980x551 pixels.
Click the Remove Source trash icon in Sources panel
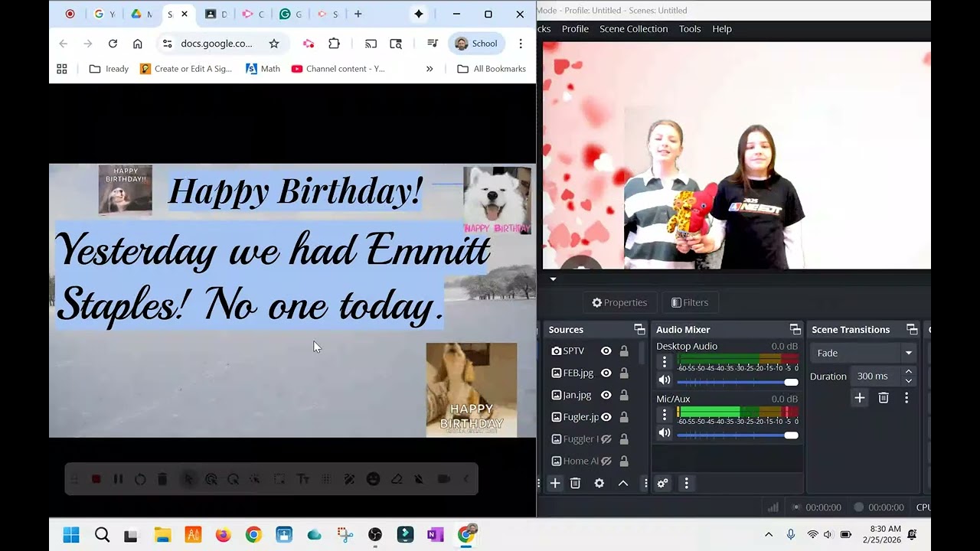(576, 484)
